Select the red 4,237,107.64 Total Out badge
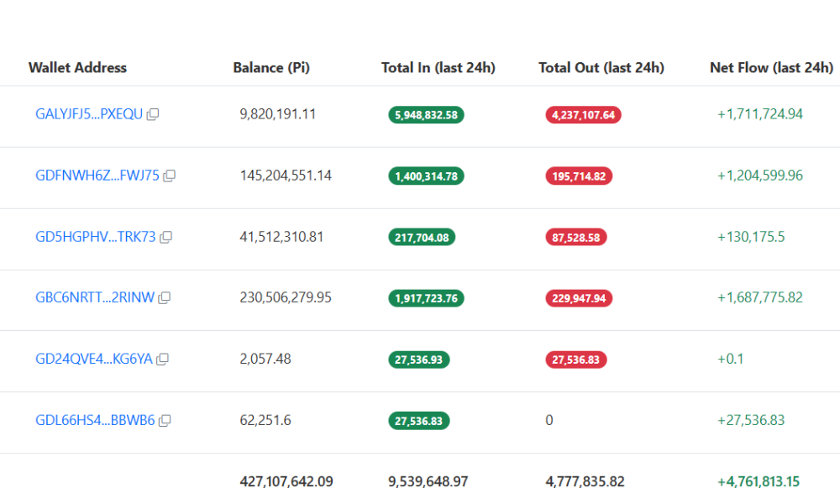This screenshot has height=504, width=840. pos(583,115)
